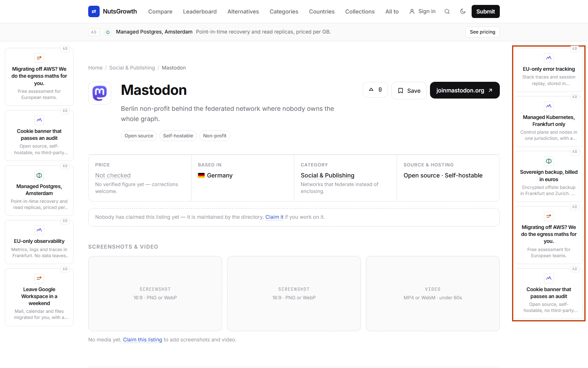Toggle dark mode with the moon icon
Image resolution: width=588 pixels, height=368 pixels.
463,11
